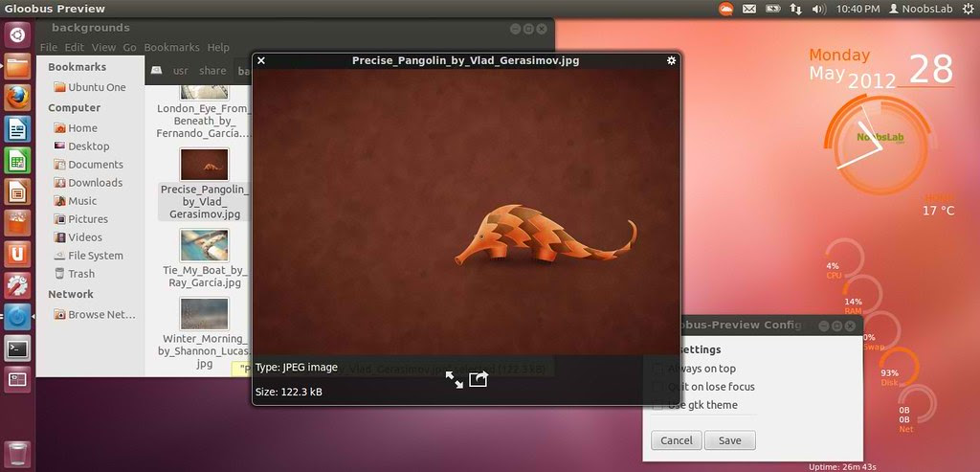Select the Tie_My_Boat thumbnail
The height and width of the screenshot is (472, 980).
coord(205,245)
